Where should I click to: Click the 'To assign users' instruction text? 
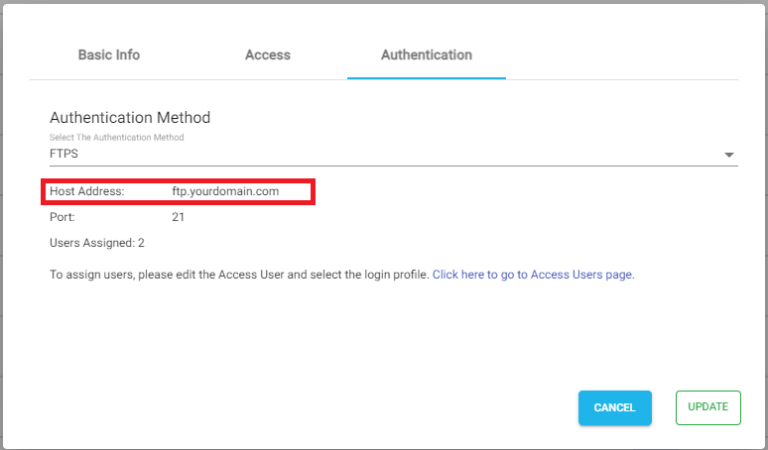click(240, 275)
